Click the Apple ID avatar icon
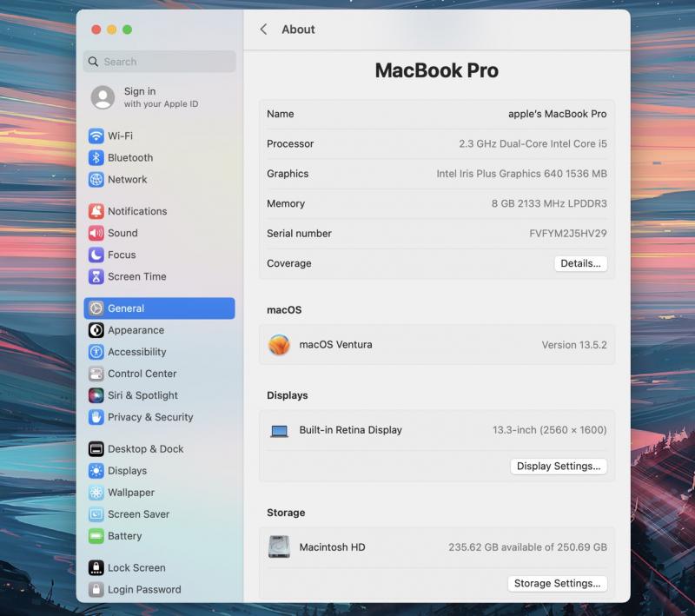The image size is (695, 616). (103, 97)
